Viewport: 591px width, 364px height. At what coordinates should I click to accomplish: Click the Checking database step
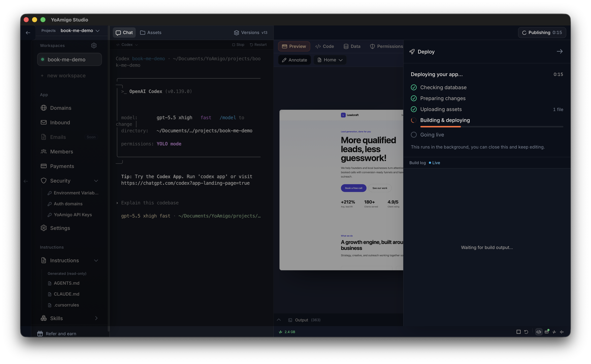(439, 87)
